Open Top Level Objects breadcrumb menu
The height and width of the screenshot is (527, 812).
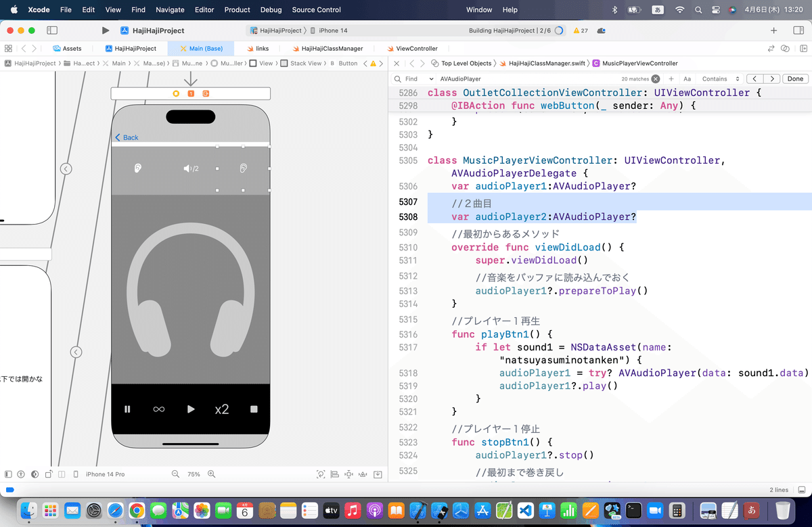click(x=461, y=64)
